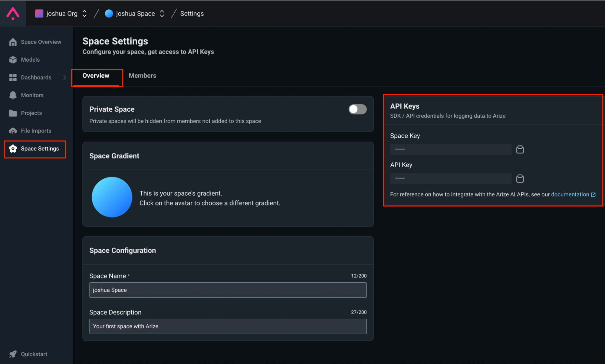The height and width of the screenshot is (364, 605).
Task: Click the Space Name input field
Action: 228,290
